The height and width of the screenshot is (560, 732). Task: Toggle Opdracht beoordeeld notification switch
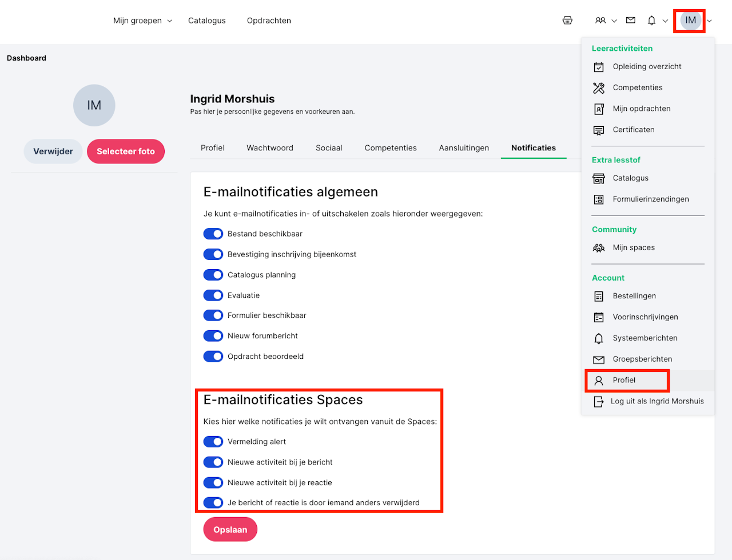click(x=213, y=357)
